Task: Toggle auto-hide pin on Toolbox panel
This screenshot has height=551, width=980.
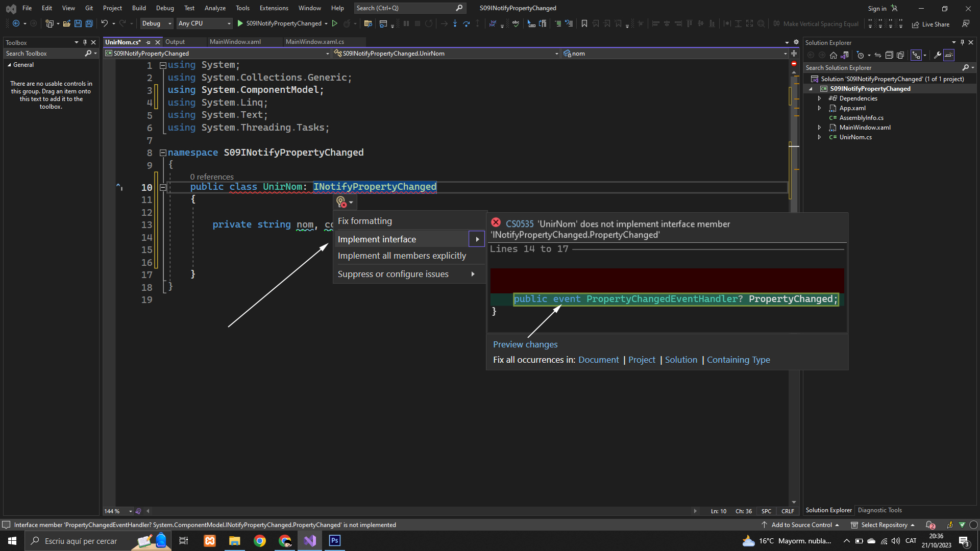Action: tap(85, 42)
